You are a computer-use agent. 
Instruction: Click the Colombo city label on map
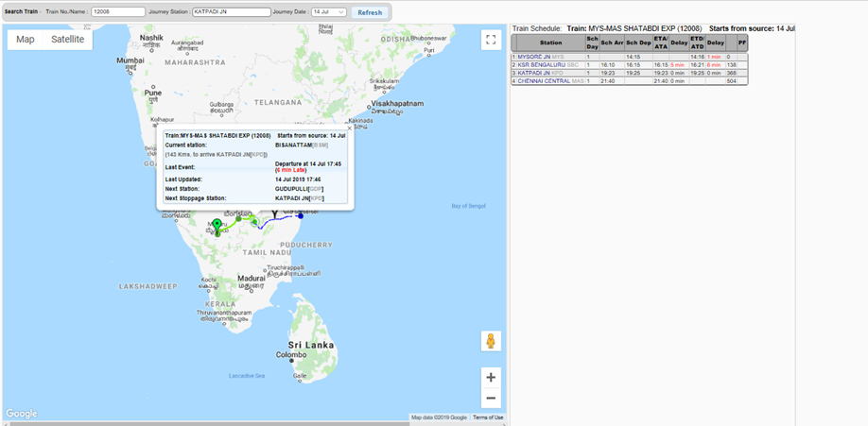click(291, 354)
